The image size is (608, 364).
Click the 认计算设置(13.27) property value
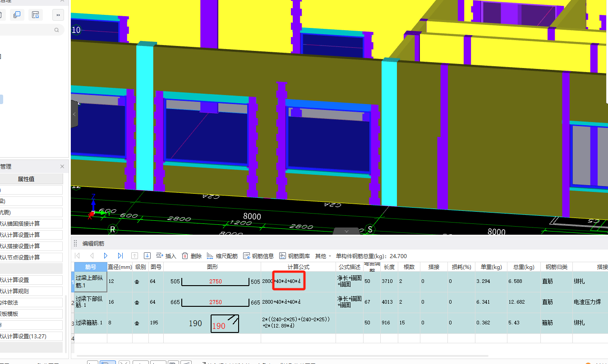pyautogui.click(x=31, y=336)
